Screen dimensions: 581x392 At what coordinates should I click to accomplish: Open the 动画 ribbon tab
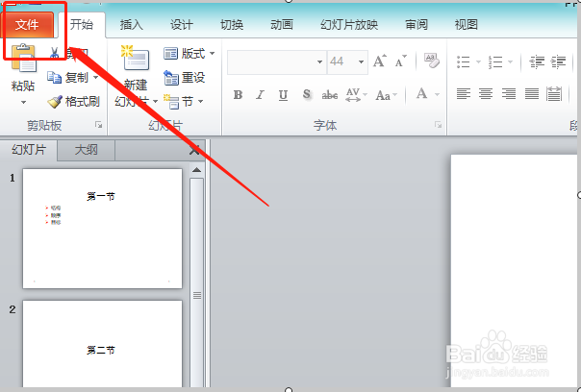[x=282, y=25]
